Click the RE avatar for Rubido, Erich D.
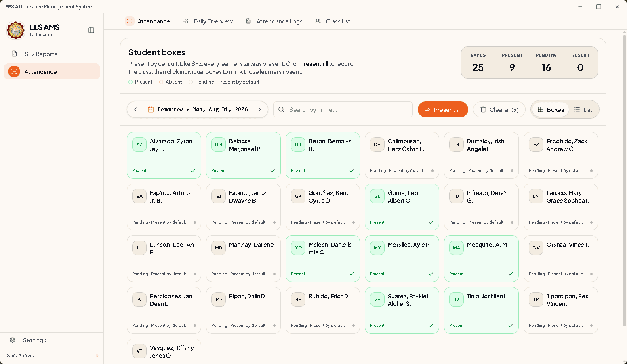 298,299
